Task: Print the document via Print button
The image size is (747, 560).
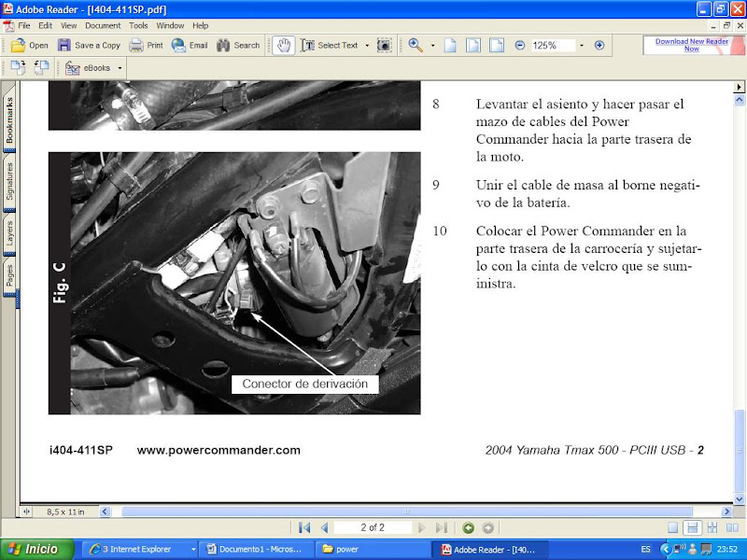Action: coord(147,45)
